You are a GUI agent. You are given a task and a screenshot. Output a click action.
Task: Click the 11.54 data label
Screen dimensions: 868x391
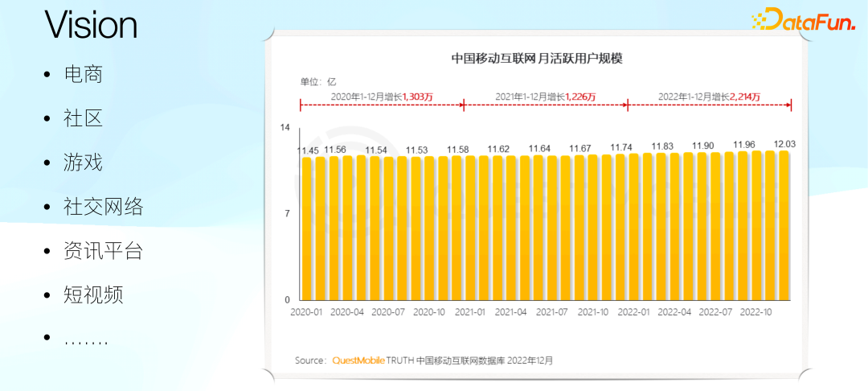tap(376, 150)
